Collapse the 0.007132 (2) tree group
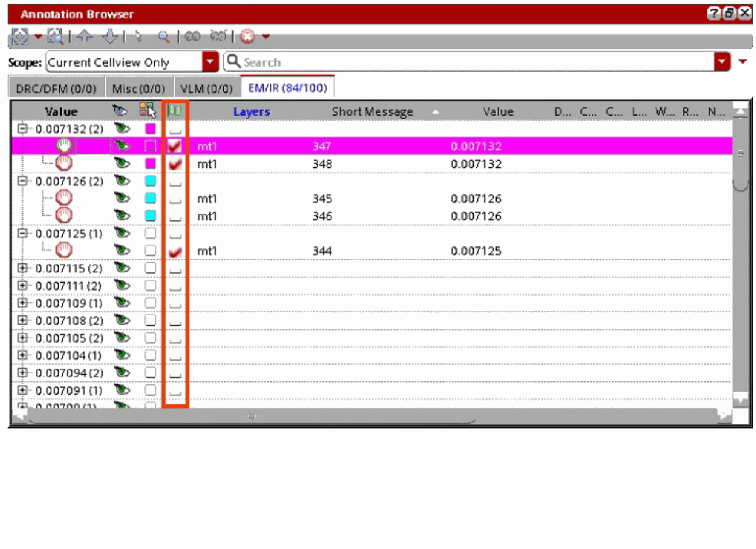The image size is (756, 549). point(22,128)
